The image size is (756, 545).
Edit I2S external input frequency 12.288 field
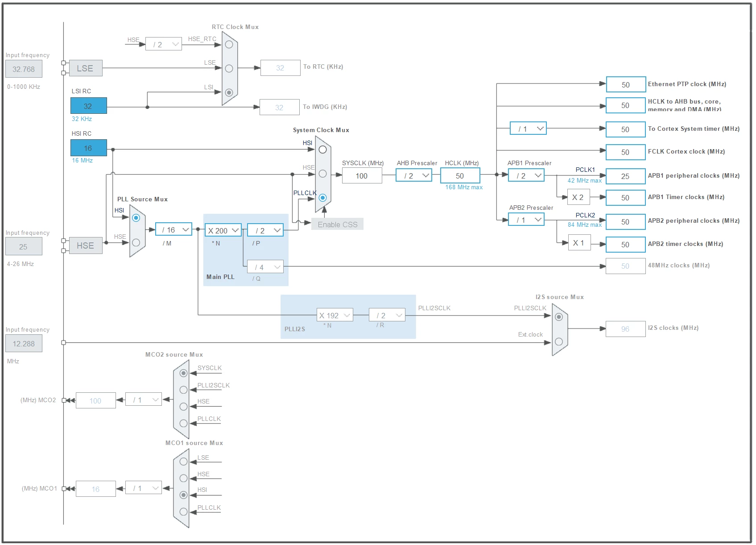pos(24,344)
